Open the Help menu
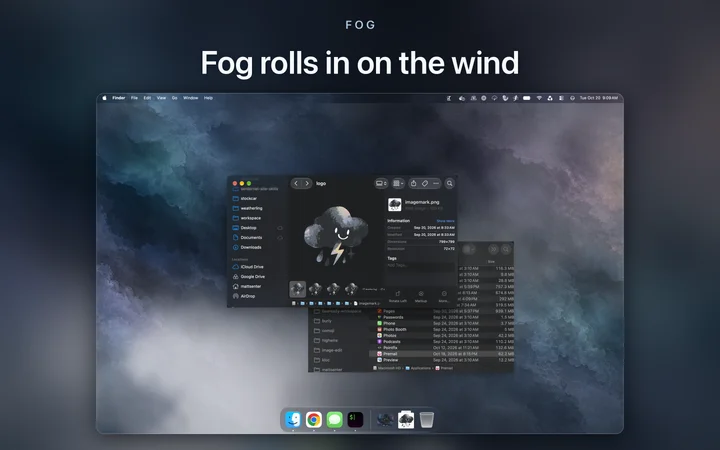 [x=208, y=98]
